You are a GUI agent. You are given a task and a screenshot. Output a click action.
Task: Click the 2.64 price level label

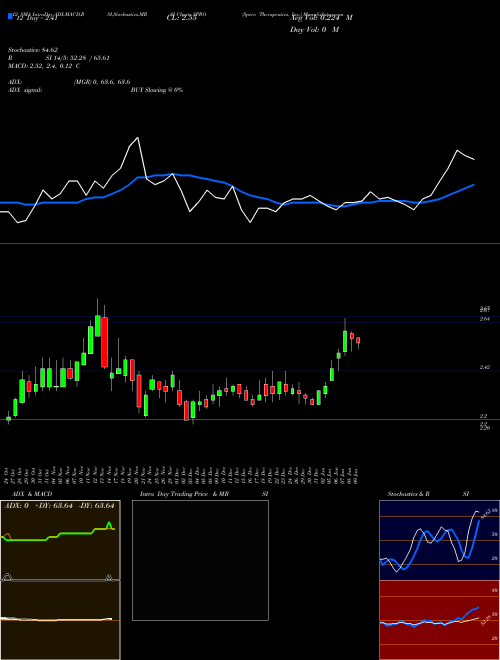(485, 319)
